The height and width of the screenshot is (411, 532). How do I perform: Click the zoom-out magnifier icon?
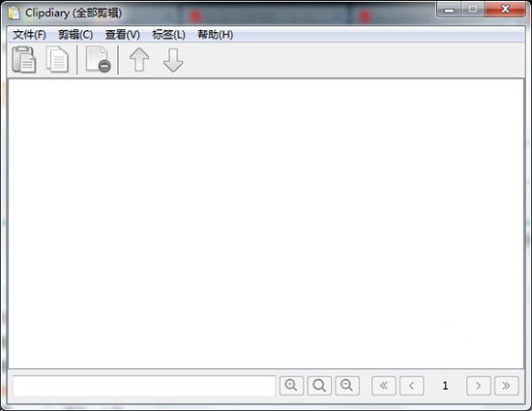[x=347, y=386]
